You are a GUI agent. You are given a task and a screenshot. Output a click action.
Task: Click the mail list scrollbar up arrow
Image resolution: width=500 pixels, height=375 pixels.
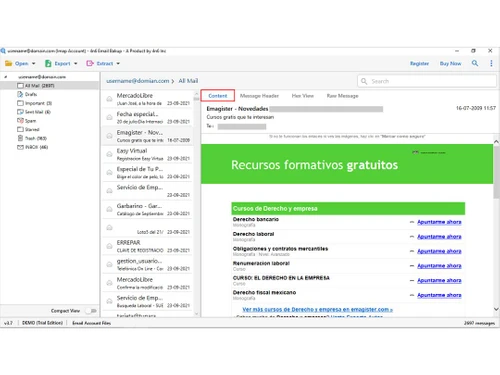pos(196,94)
